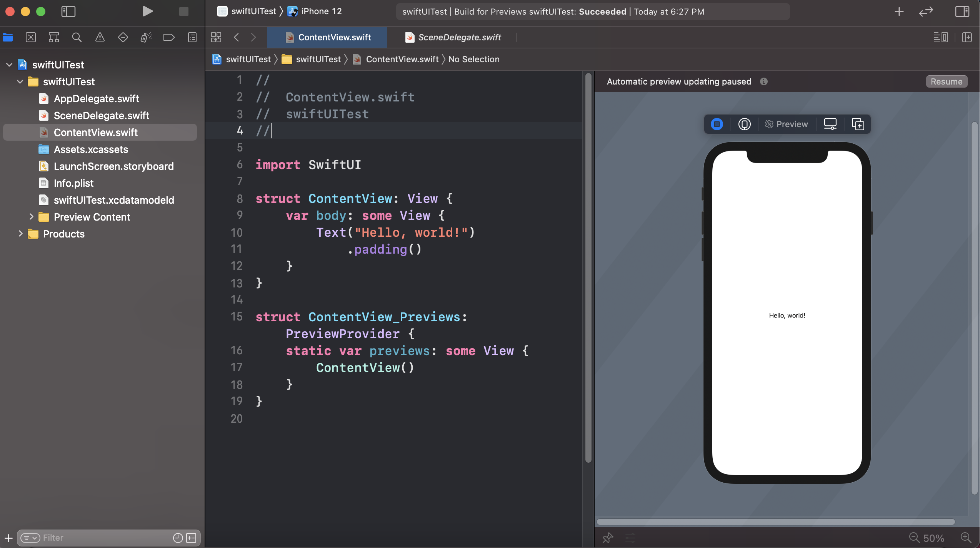The image size is (980, 548).
Task: Open the preview inspect button
Action: pyautogui.click(x=745, y=124)
